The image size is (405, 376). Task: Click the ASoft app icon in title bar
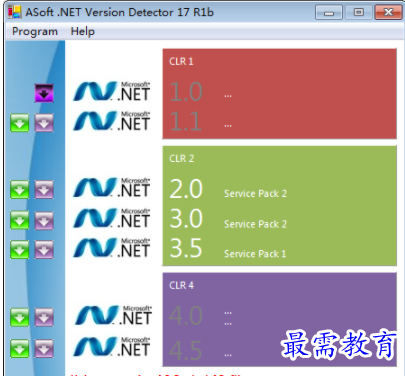[x=15, y=12]
